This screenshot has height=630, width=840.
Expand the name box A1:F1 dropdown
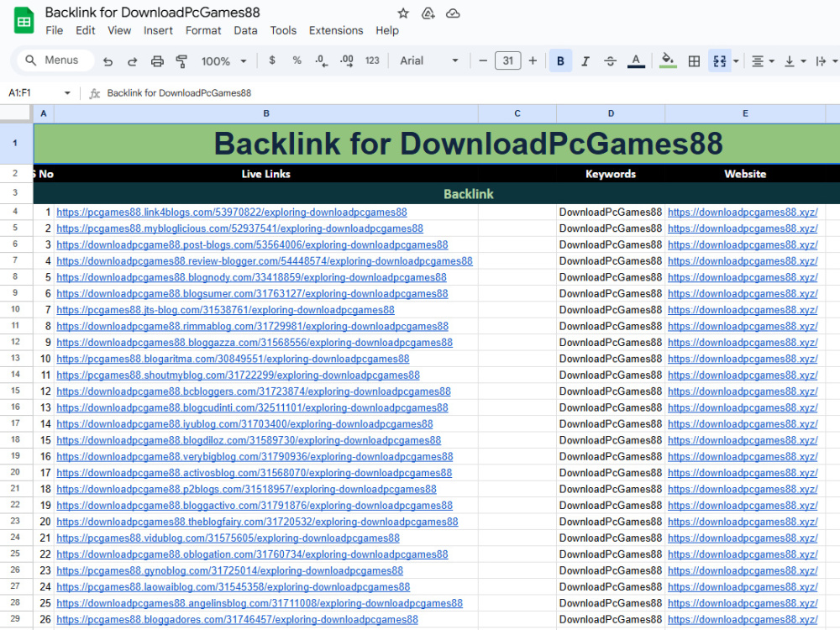(67, 92)
